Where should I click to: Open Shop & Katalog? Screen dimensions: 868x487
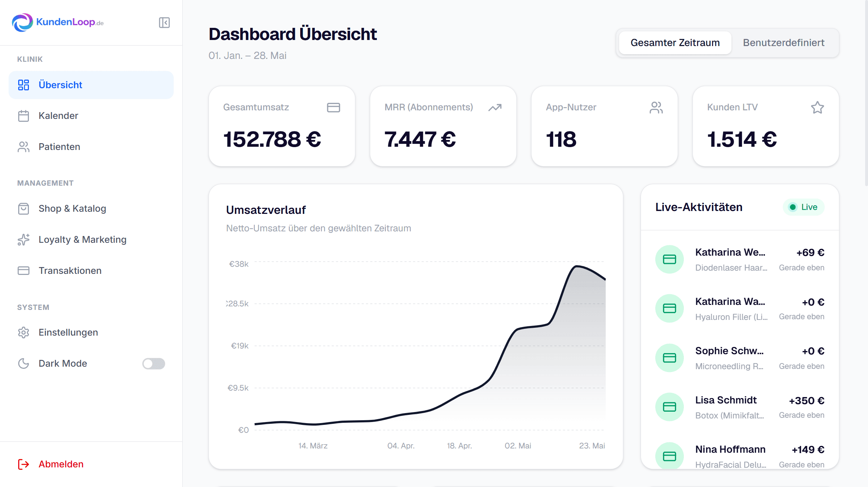pos(91,209)
